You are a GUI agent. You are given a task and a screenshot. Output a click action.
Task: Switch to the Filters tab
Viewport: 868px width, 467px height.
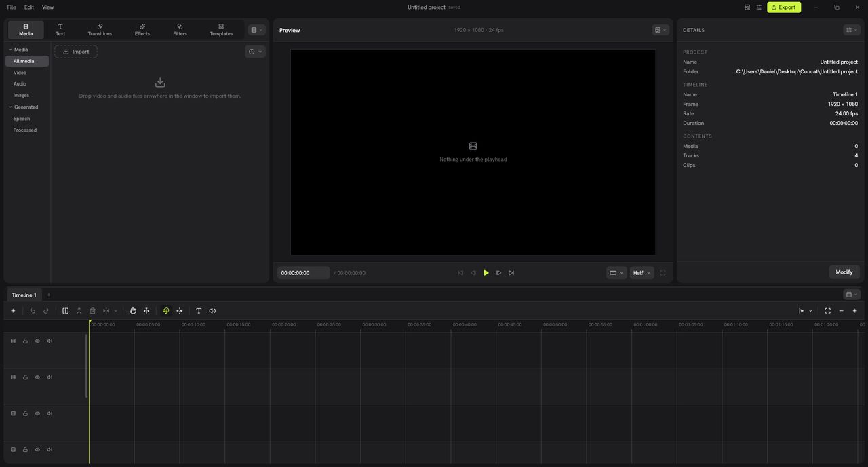tap(180, 30)
